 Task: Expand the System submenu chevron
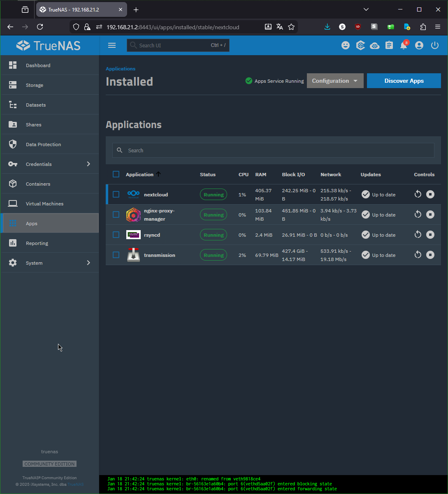[88, 263]
